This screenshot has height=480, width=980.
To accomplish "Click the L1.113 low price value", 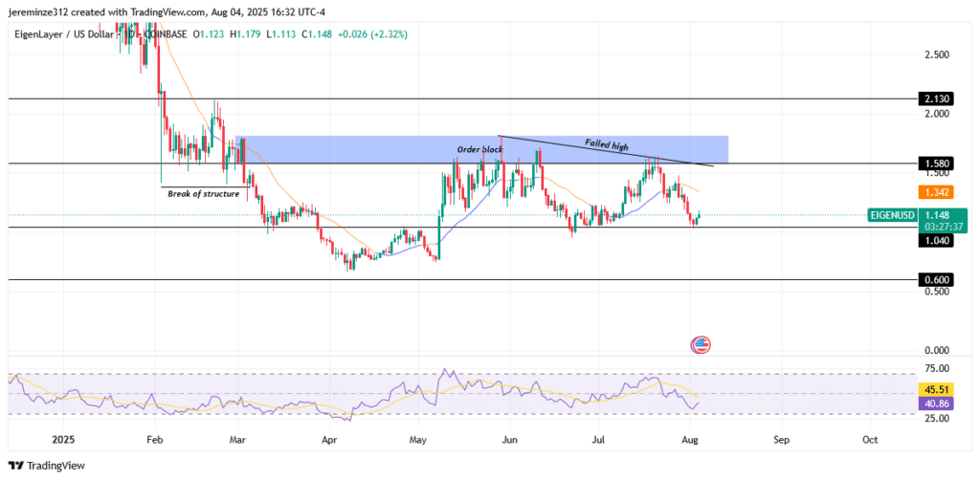I will (282, 34).
